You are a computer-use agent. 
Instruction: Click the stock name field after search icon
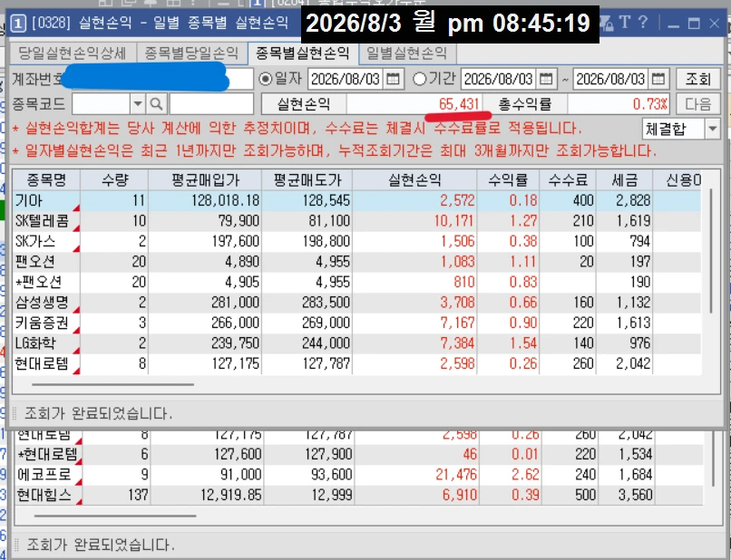pos(211,104)
